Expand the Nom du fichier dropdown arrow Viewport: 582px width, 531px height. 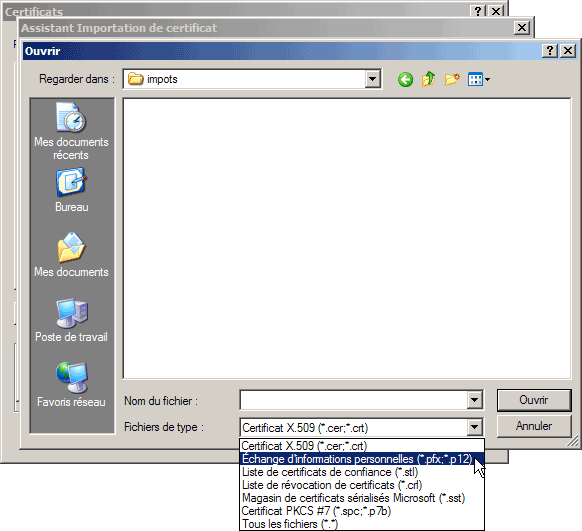pos(474,400)
